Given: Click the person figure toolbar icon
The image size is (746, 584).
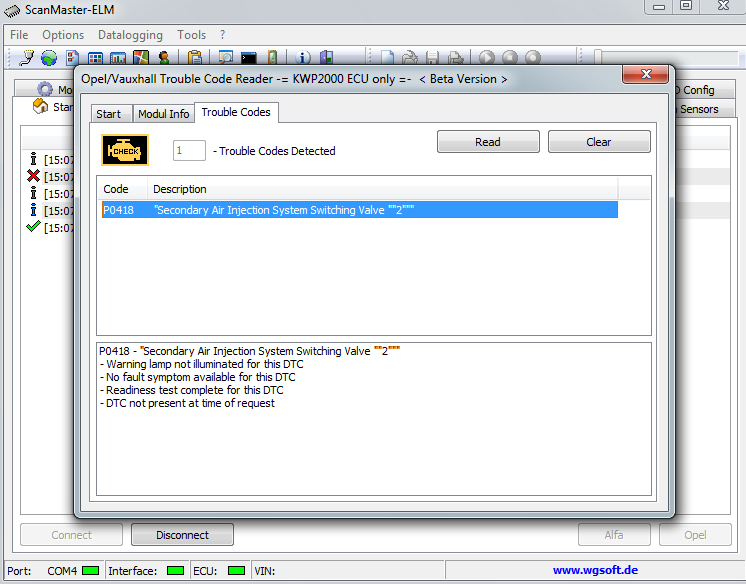Looking at the screenshot, I should tap(164, 58).
